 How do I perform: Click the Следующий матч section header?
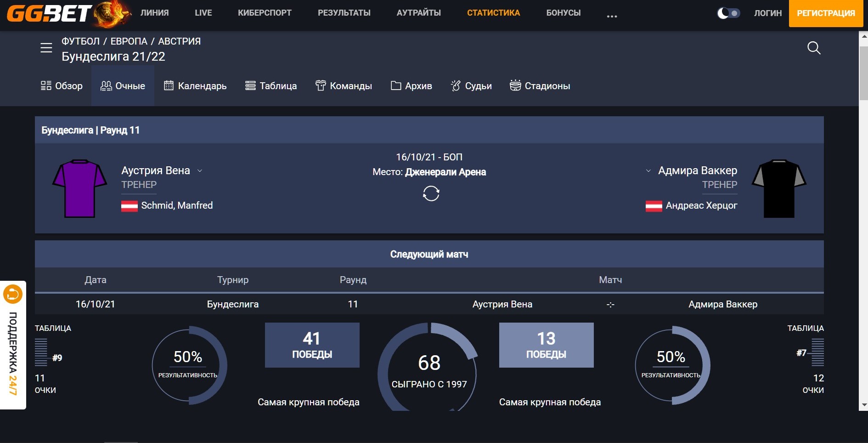pos(429,254)
